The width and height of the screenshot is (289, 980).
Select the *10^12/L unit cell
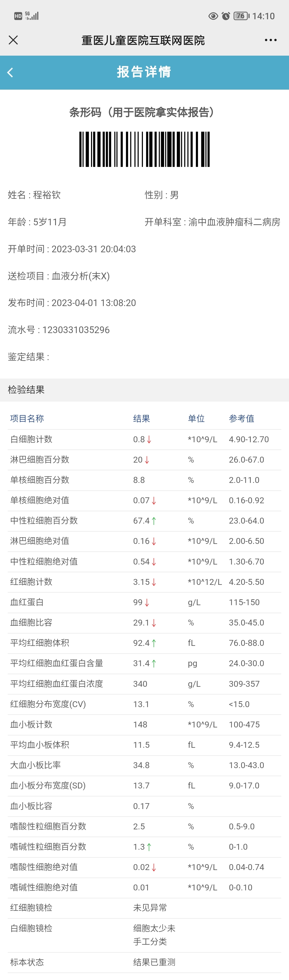tap(205, 582)
